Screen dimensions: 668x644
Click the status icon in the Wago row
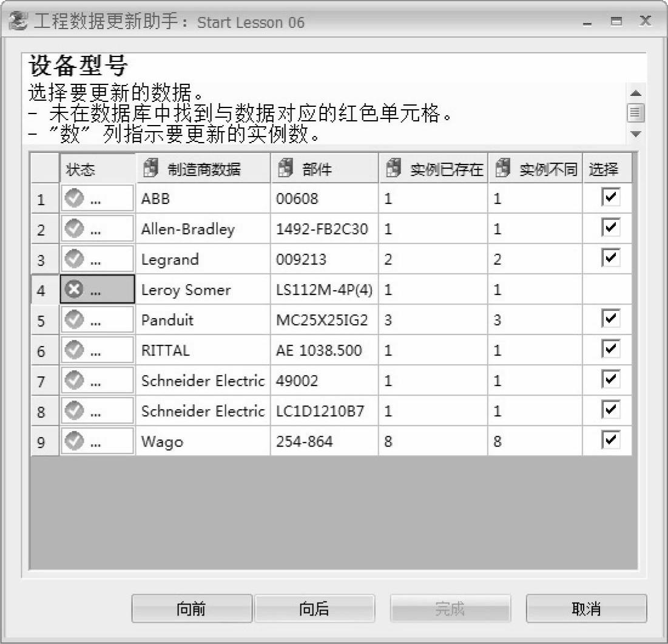click(x=74, y=441)
